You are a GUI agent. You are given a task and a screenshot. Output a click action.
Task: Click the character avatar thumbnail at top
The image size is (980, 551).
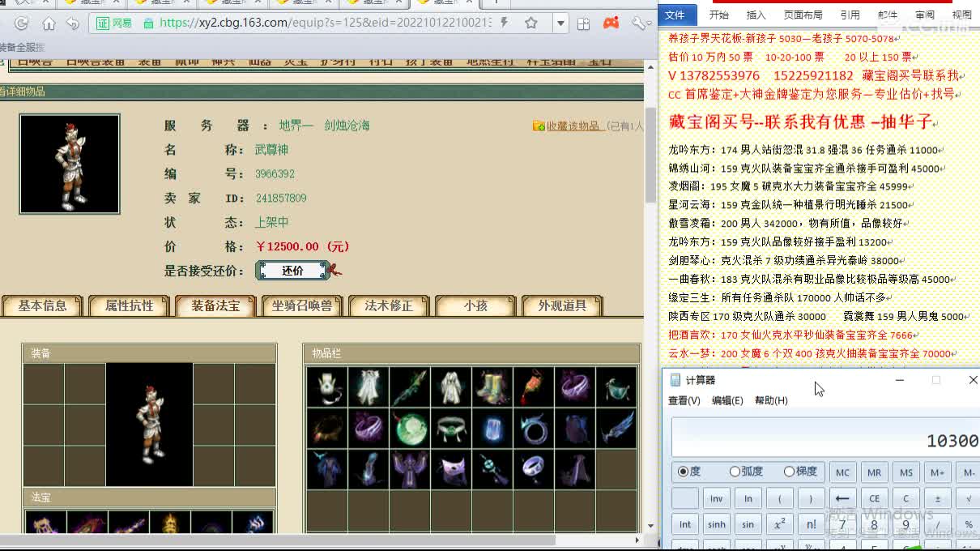(70, 164)
